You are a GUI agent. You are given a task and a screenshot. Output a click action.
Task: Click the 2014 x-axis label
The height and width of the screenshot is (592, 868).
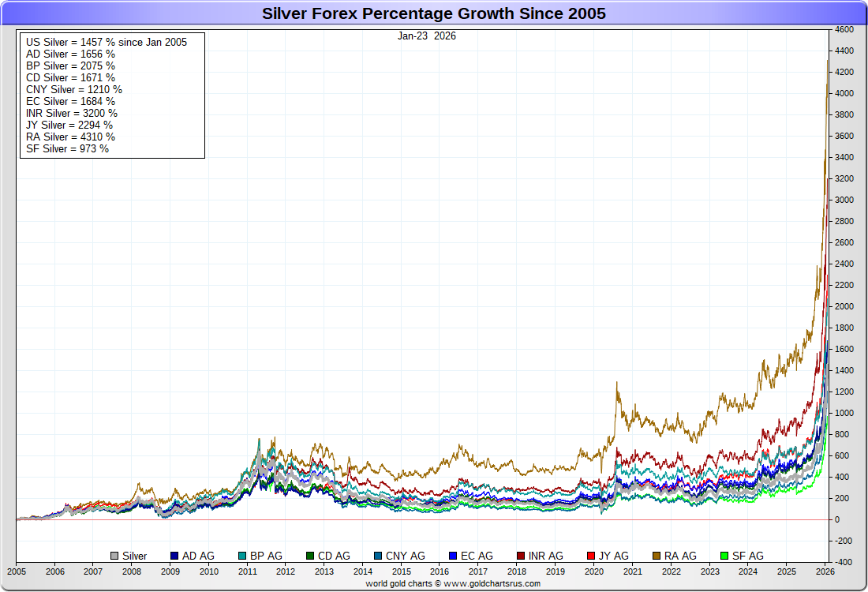pyautogui.click(x=363, y=571)
